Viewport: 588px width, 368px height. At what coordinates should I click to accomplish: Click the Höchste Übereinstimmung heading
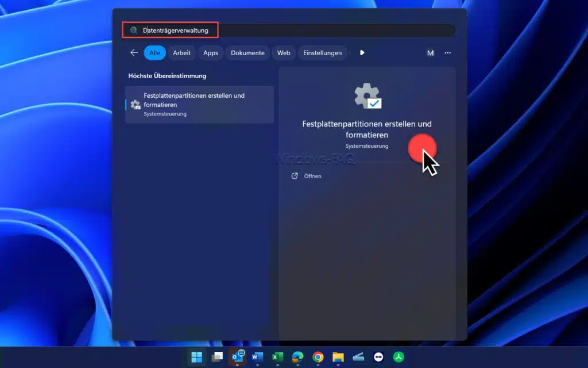pyautogui.click(x=167, y=76)
